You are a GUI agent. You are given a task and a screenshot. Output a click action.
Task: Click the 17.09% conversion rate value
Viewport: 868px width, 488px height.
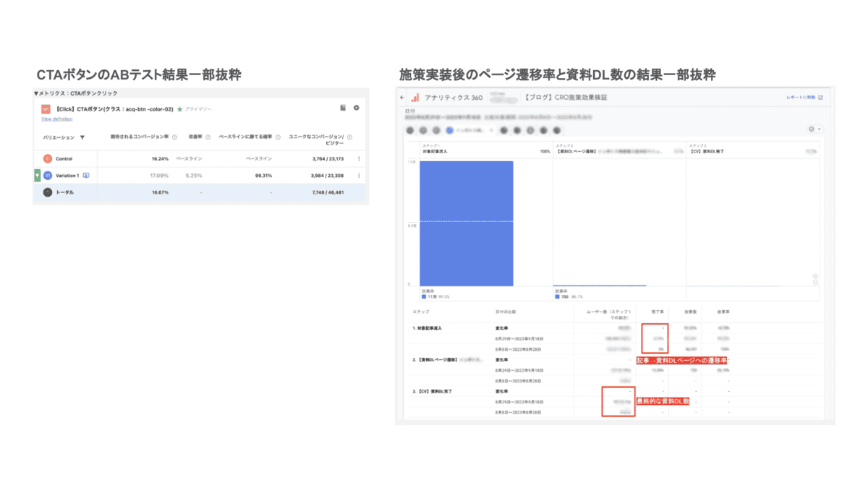(x=159, y=175)
